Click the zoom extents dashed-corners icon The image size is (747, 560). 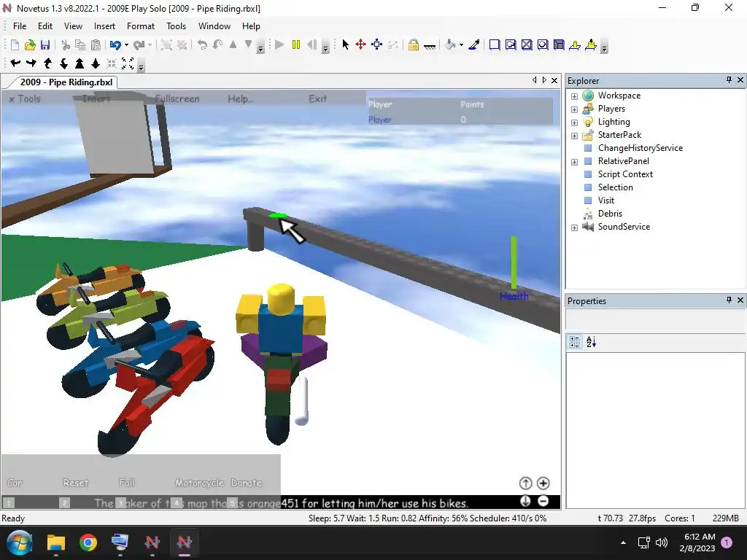click(x=128, y=63)
